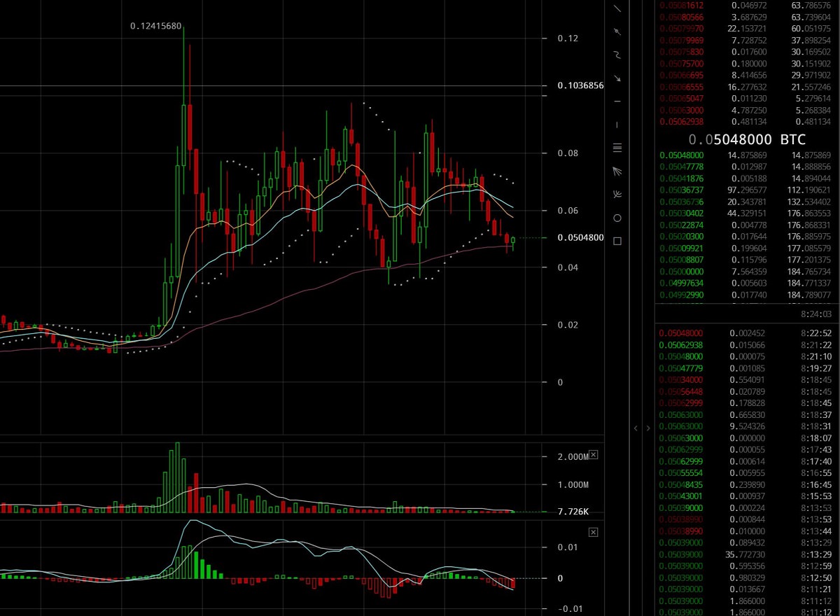Select the bid order at 0.05020300
This screenshot has width=840, height=616.
click(x=747, y=237)
